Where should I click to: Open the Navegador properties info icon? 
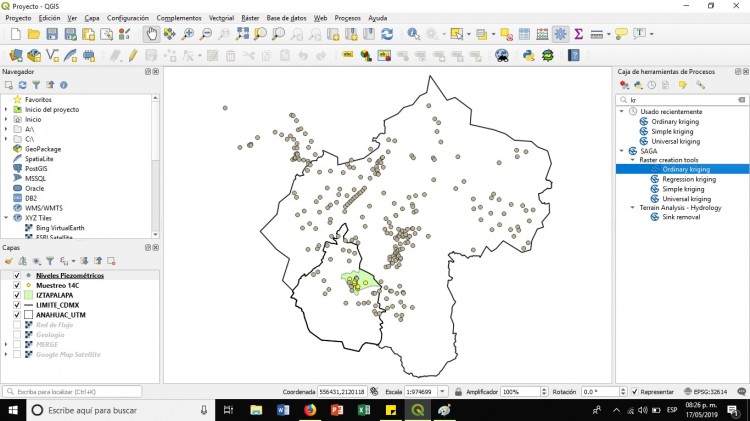point(64,85)
